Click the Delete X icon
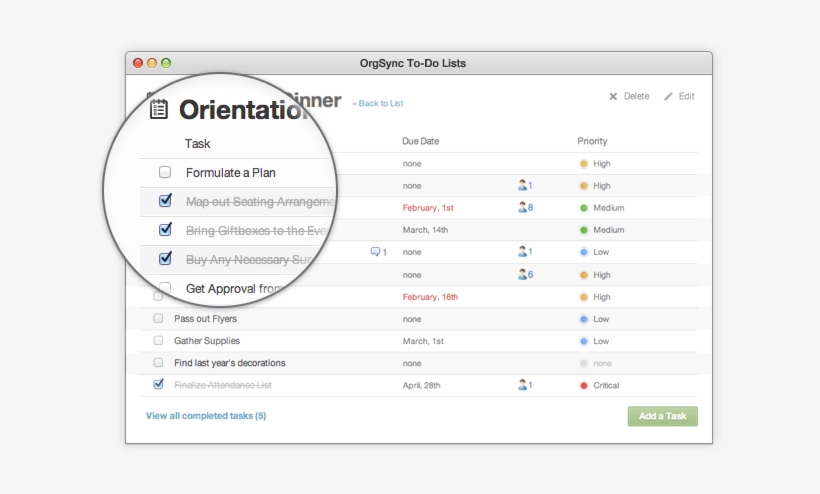The width and height of the screenshot is (820, 494). (x=613, y=97)
